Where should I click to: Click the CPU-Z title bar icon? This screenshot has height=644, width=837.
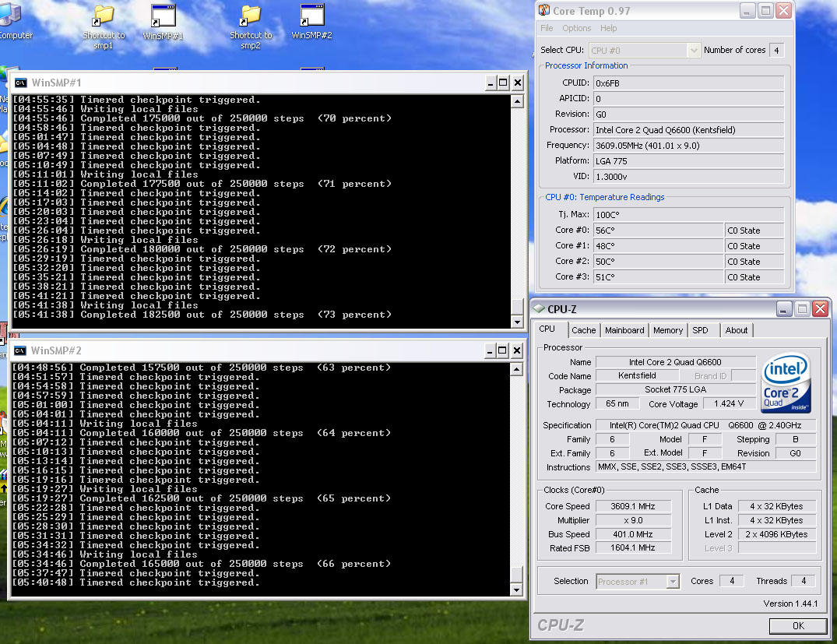539,308
